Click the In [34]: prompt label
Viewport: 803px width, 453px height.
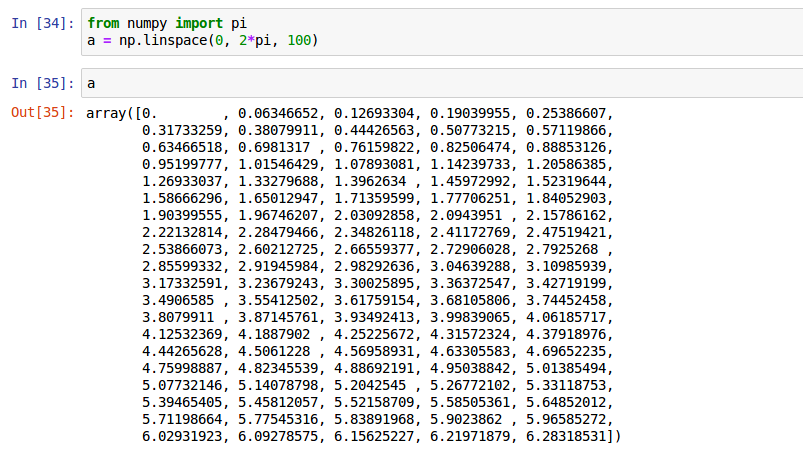click(43, 24)
